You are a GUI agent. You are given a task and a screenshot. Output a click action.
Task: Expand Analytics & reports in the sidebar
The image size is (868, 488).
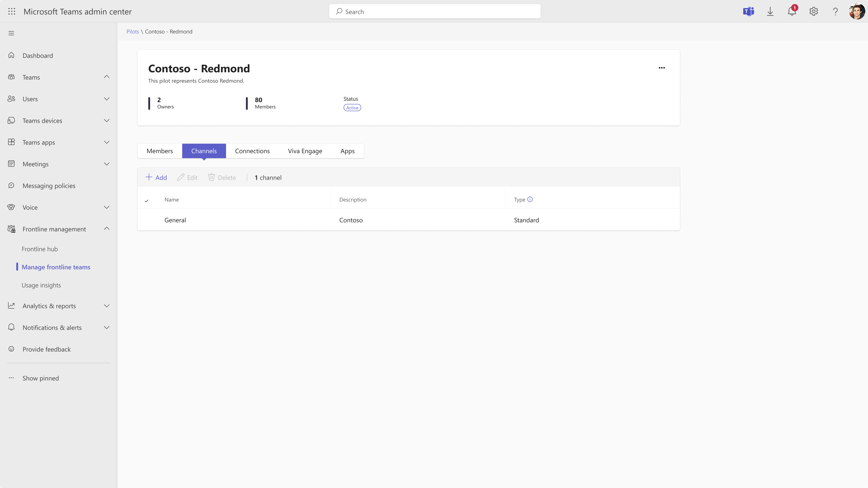tap(107, 306)
